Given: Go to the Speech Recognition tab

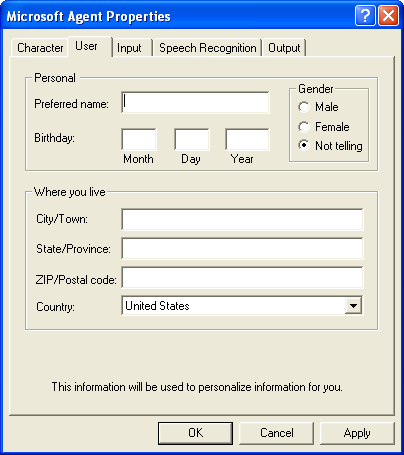Looking at the screenshot, I should (207, 48).
